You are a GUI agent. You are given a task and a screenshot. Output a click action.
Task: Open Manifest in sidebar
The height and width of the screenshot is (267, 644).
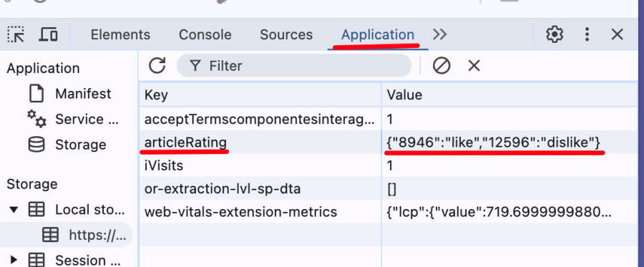tap(83, 94)
